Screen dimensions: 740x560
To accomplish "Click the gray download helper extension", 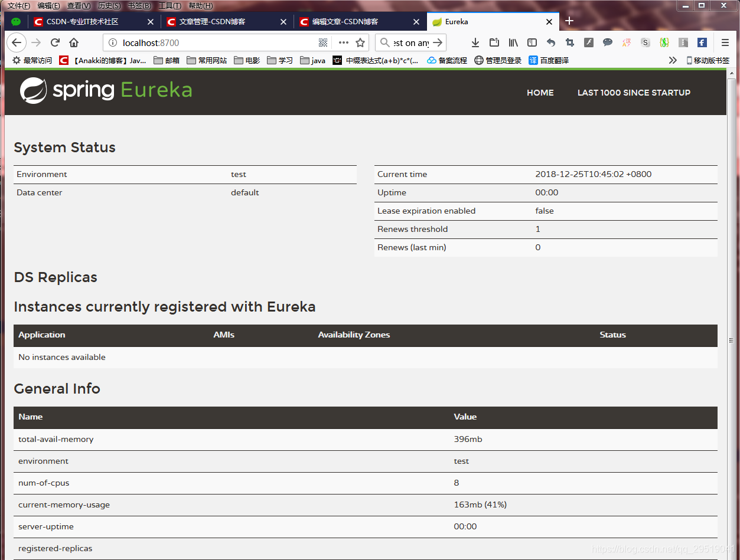I will tap(683, 42).
